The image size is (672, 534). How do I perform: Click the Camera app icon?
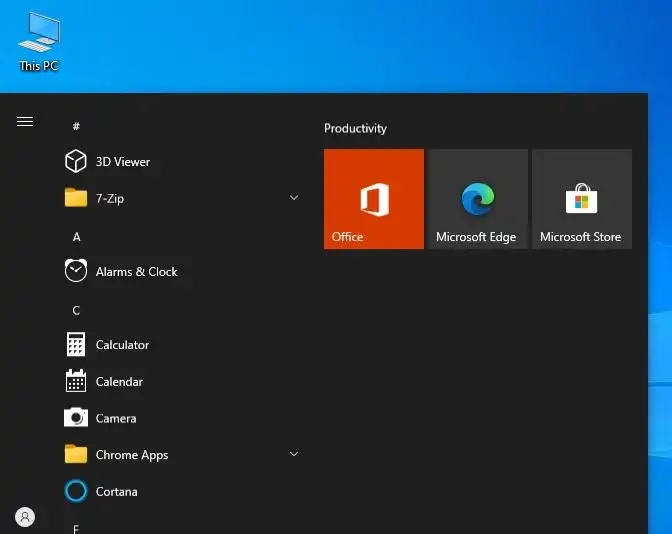coord(76,417)
